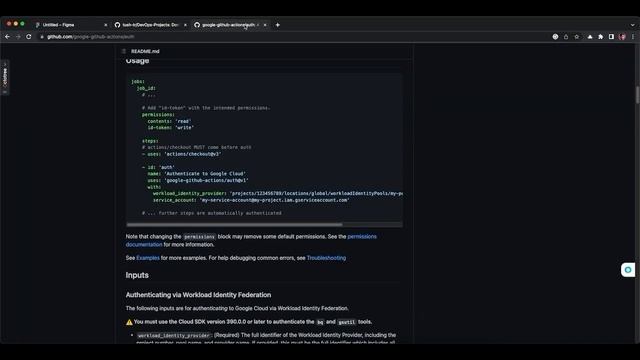Open the tab search chevron
Viewport: 640px width, 360px height.
[633, 25]
